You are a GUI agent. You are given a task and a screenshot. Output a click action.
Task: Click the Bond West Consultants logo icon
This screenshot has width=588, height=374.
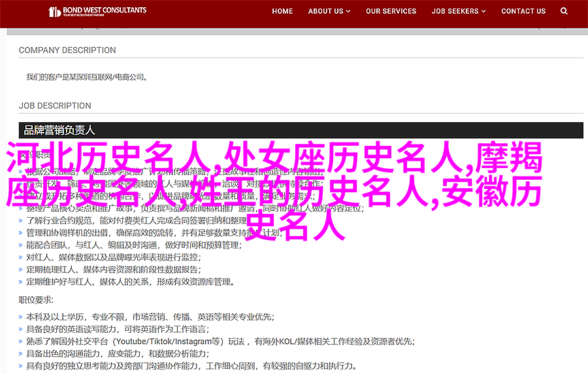pos(56,12)
